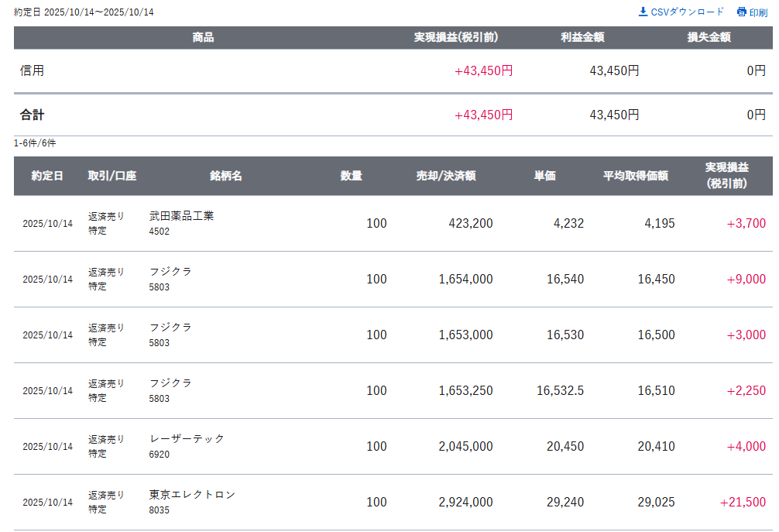Select the 約定日 column header
779x532 pixels.
47,176
